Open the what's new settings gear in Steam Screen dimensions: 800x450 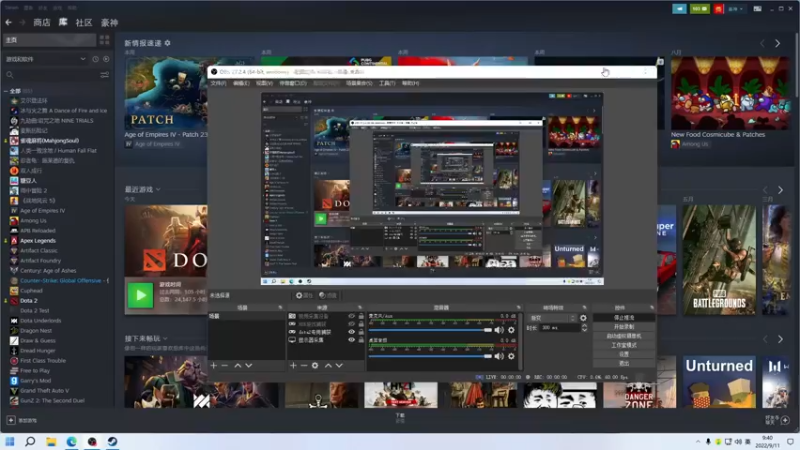[167, 43]
